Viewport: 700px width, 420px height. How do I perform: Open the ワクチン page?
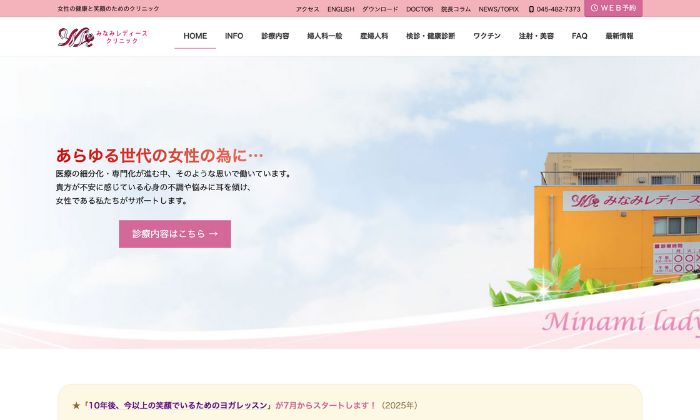pyautogui.click(x=487, y=36)
